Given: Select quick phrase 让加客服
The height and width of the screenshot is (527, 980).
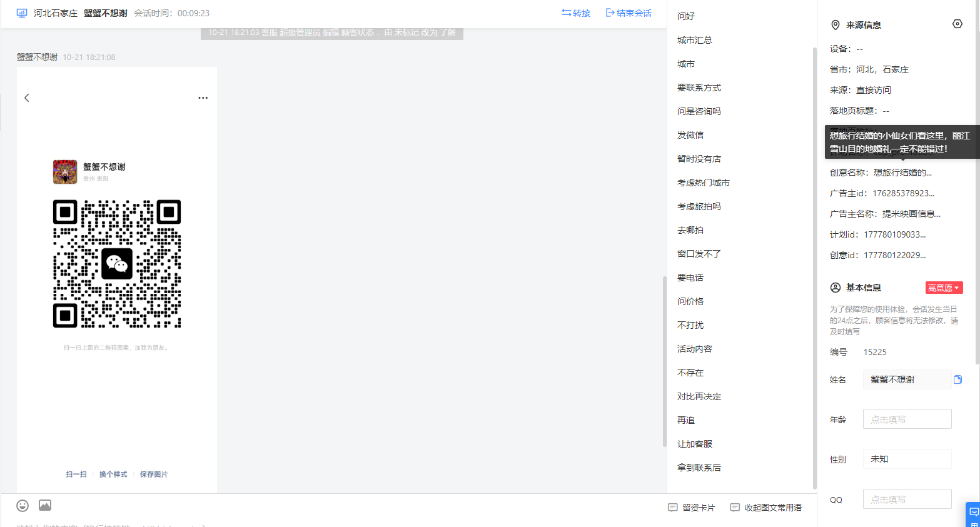Looking at the screenshot, I should (695, 444).
